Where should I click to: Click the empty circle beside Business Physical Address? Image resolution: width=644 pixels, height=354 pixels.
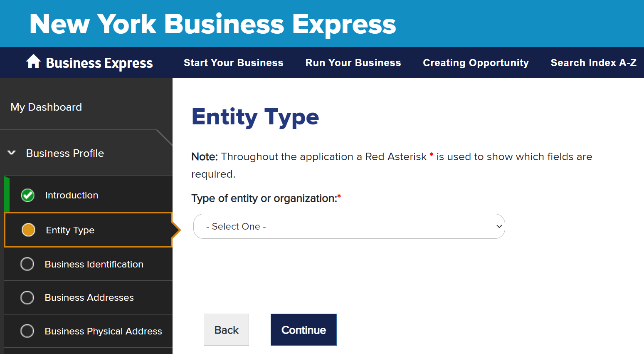tap(27, 331)
